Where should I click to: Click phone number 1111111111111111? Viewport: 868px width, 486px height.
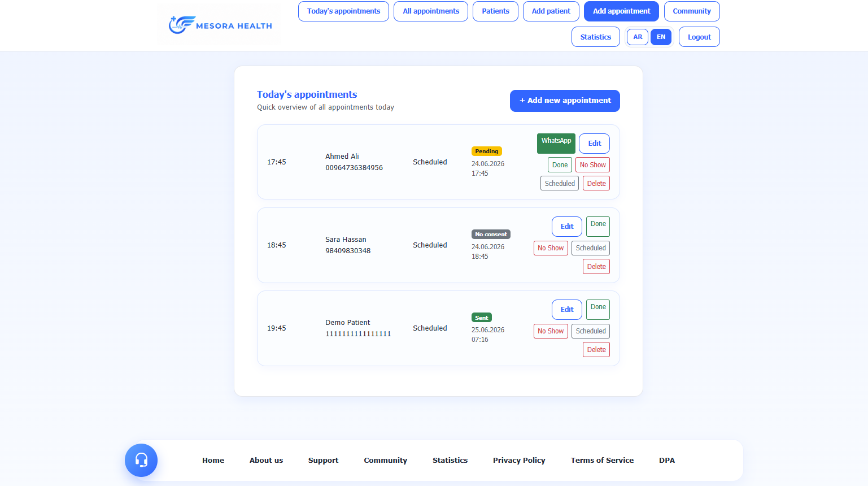pyautogui.click(x=358, y=334)
